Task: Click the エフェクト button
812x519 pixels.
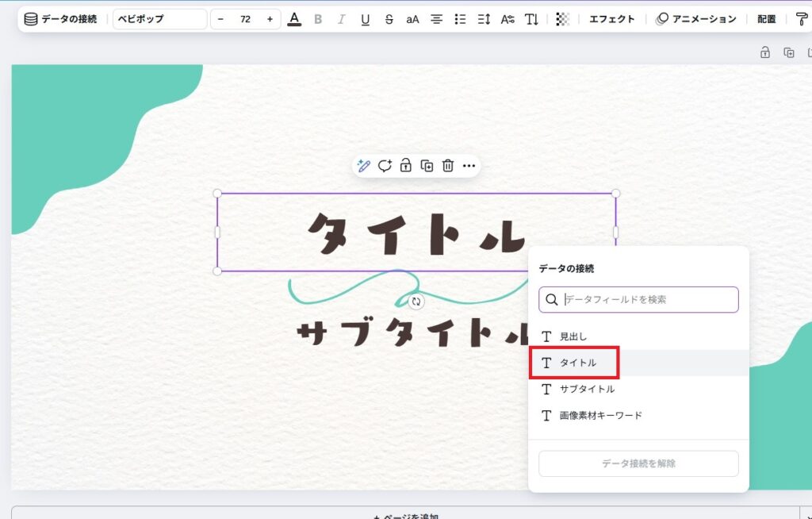Action: [611, 19]
